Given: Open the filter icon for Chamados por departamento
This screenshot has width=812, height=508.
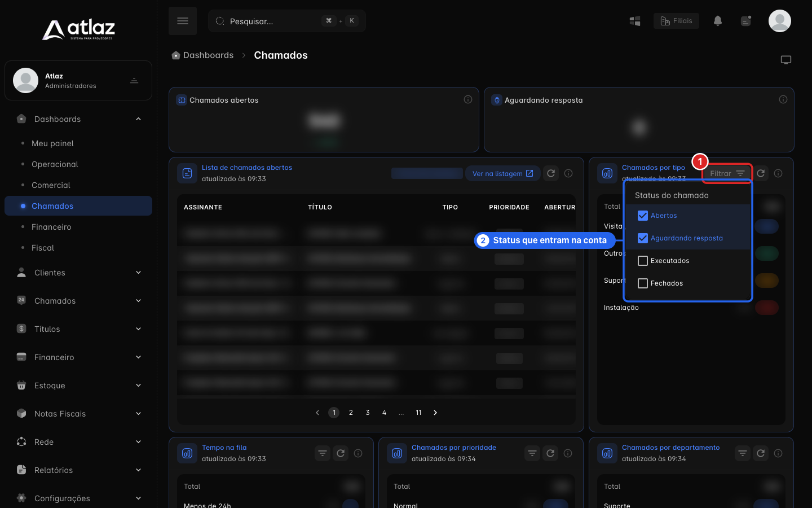Looking at the screenshot, I should [x=743, y=453].
